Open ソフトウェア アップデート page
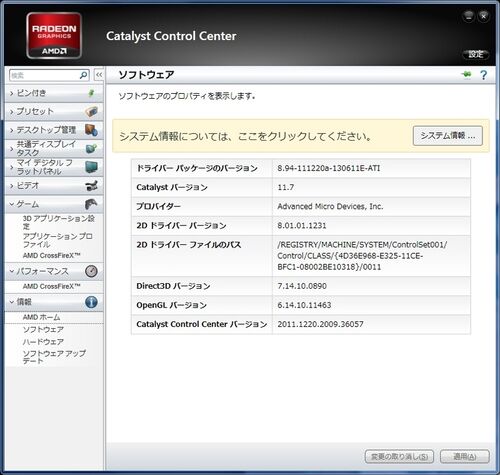This screenshot has width=500, height=475. click(54, 357)
